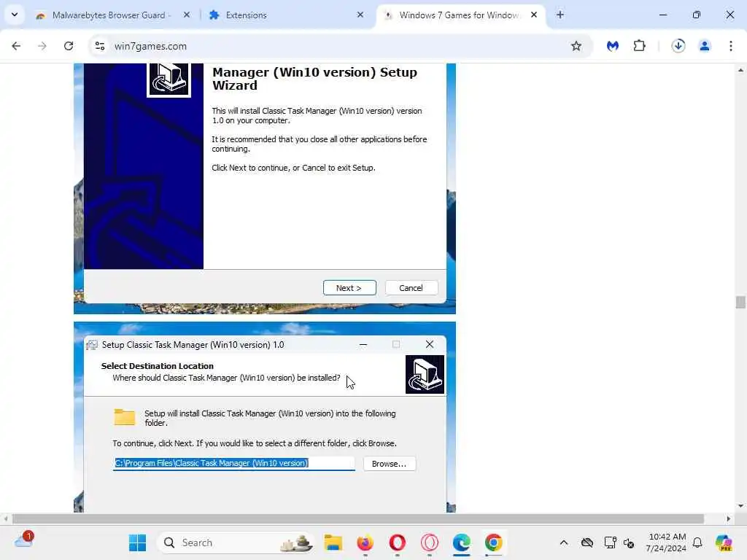
Task: Select the Windows 7 Games tab
Action: 460,15
